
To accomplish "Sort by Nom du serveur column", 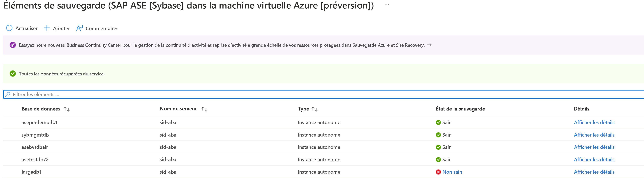I will [x=204, y=109].
